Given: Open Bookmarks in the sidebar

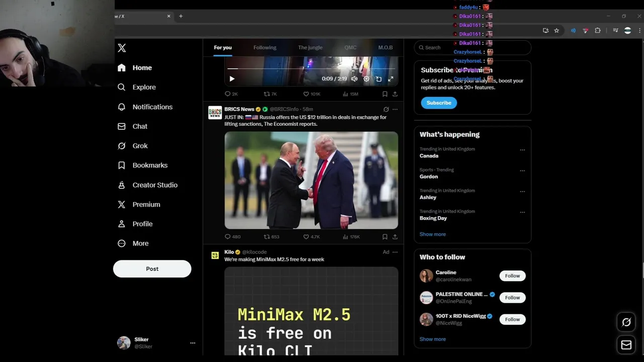Looking at the screenshot, I should pyautogui.click(x=142, y=165).
